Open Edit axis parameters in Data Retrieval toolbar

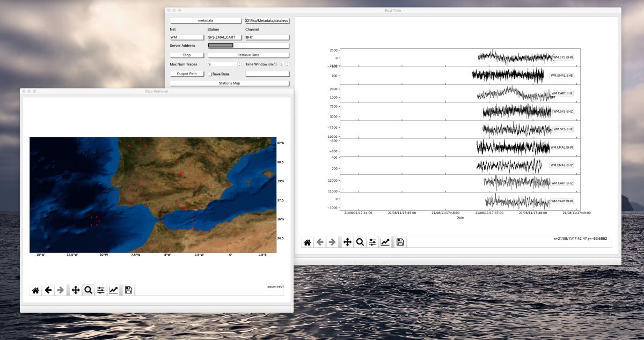(x=113, y=290)
